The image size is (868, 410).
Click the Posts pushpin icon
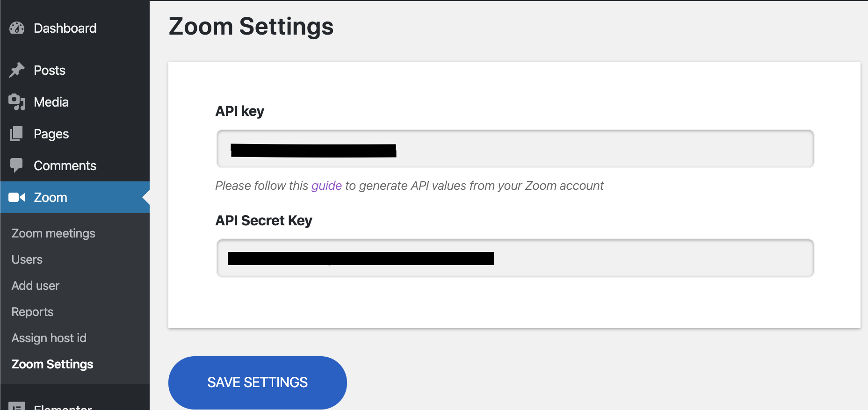(17, 70)
